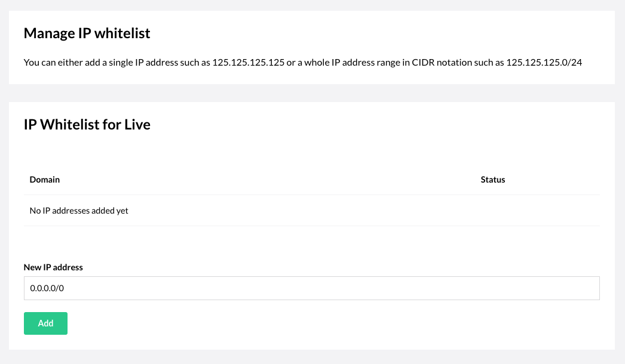Select the New IP address input field

pos(312,288)
